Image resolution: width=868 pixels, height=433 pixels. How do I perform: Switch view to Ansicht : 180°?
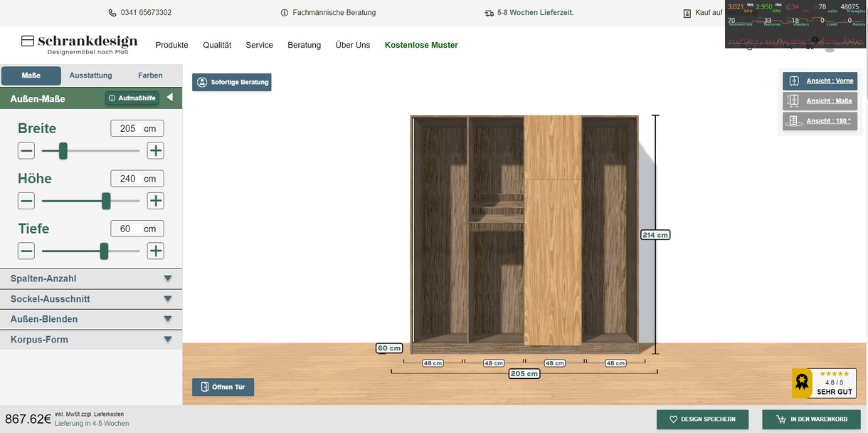coord(820,121)
